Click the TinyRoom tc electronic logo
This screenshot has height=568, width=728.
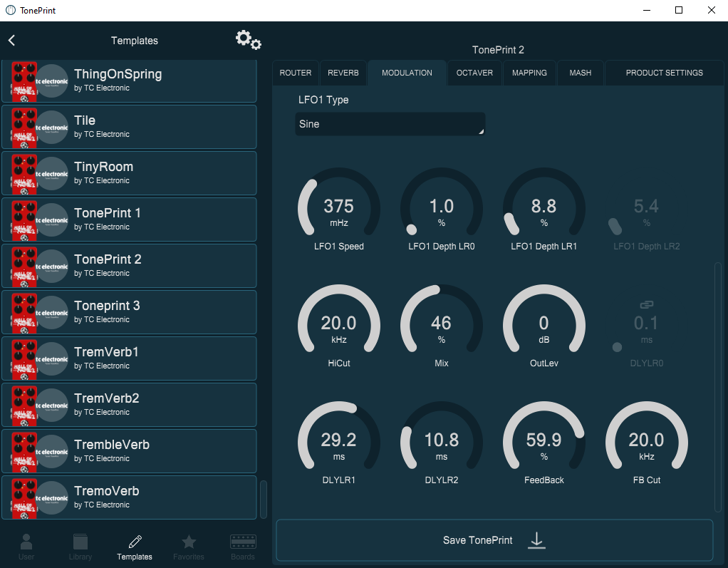point(52,174)
